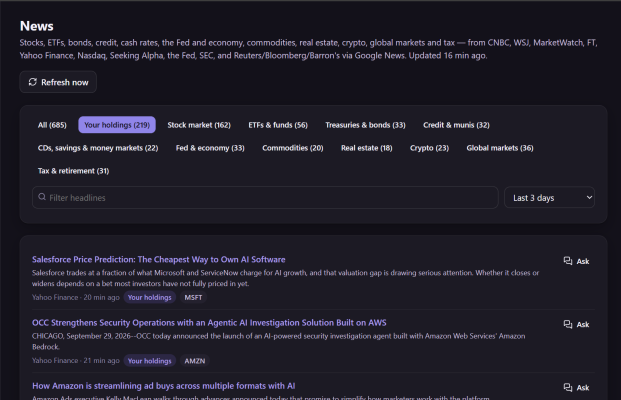Show ETFs & funds (56) news
621x400 pixels.
278,125
